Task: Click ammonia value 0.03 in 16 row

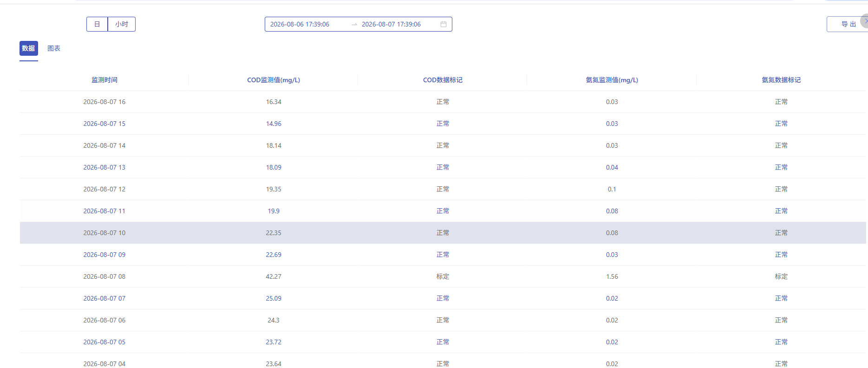Action: (x=612, y=102)
